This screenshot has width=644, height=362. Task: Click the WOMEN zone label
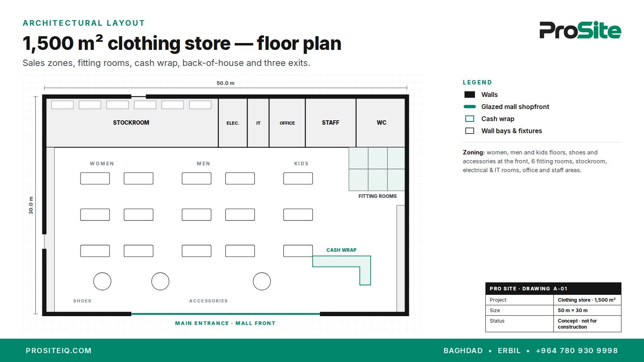pos(102,164)
